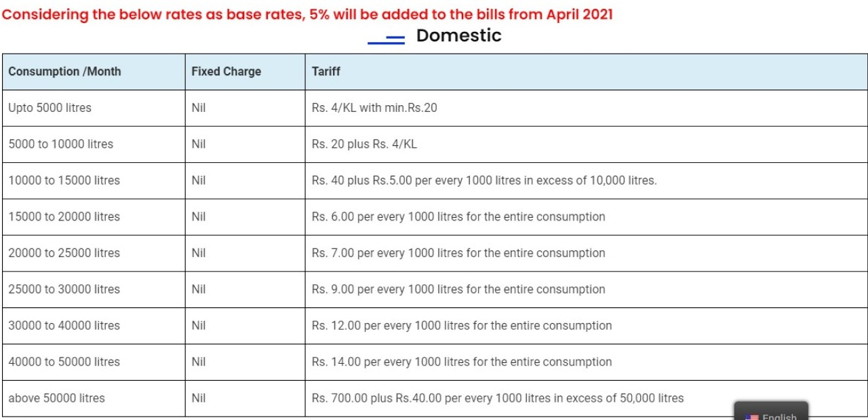The height and width of the screenshot is (420, 868).
Task: Click Nil in the 40000 to 50000 row
Action: pyautogui.click(x=198, y=362)
